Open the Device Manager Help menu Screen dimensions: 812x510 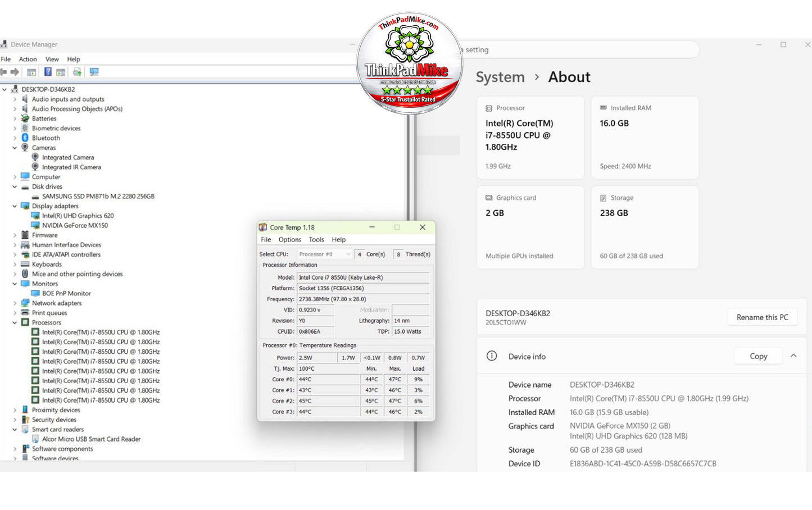[74, 59]
